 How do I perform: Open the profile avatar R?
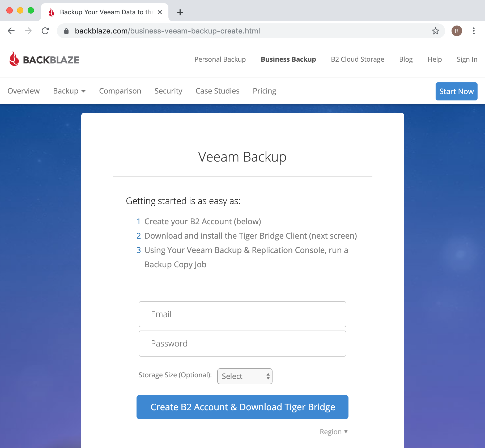[457, 31]
